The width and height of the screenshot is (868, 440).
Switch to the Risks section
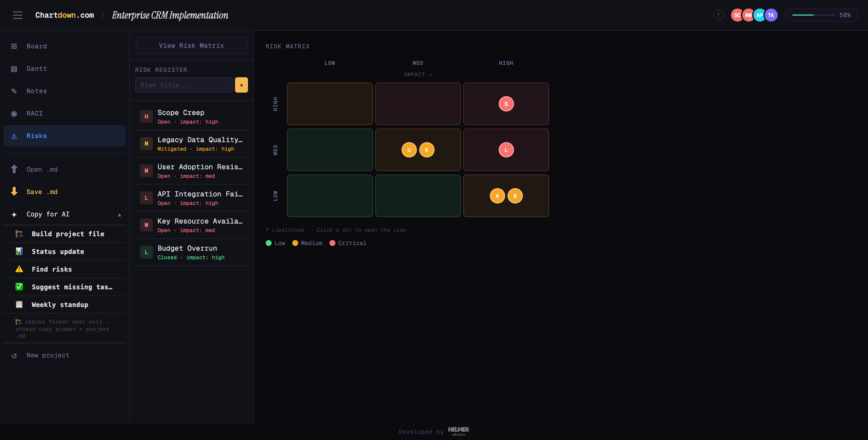(x=36, y=136)
